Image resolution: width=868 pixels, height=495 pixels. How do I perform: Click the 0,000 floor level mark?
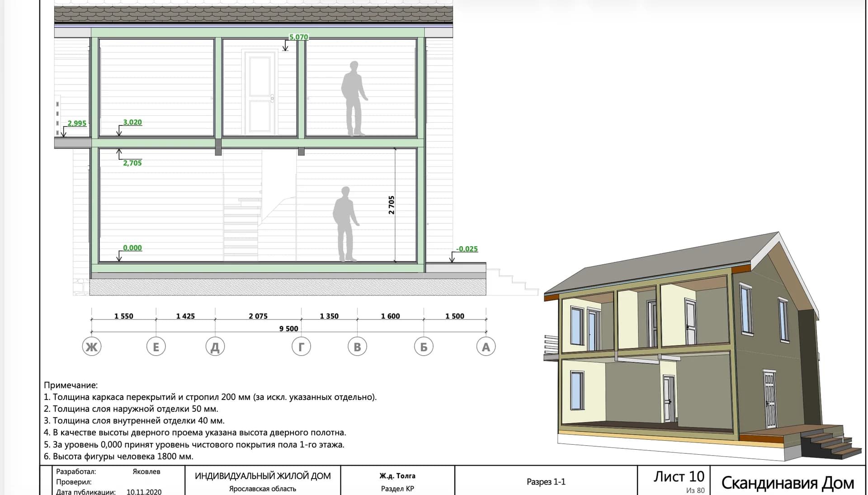(132, 248)
